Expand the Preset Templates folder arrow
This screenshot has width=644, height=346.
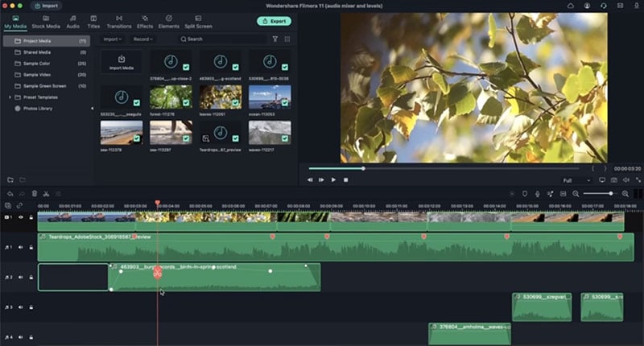(10, 97)
